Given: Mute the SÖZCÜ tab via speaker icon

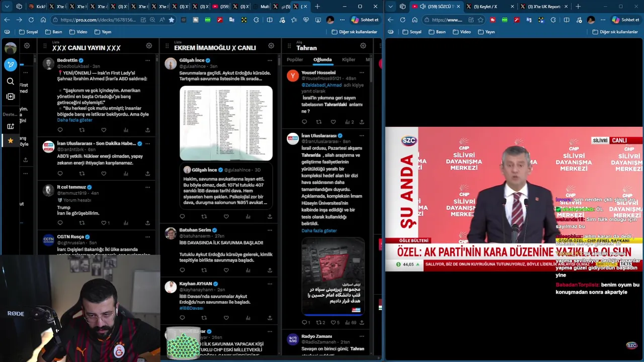Looking at the screenshot, I should [x=422, y=7].
